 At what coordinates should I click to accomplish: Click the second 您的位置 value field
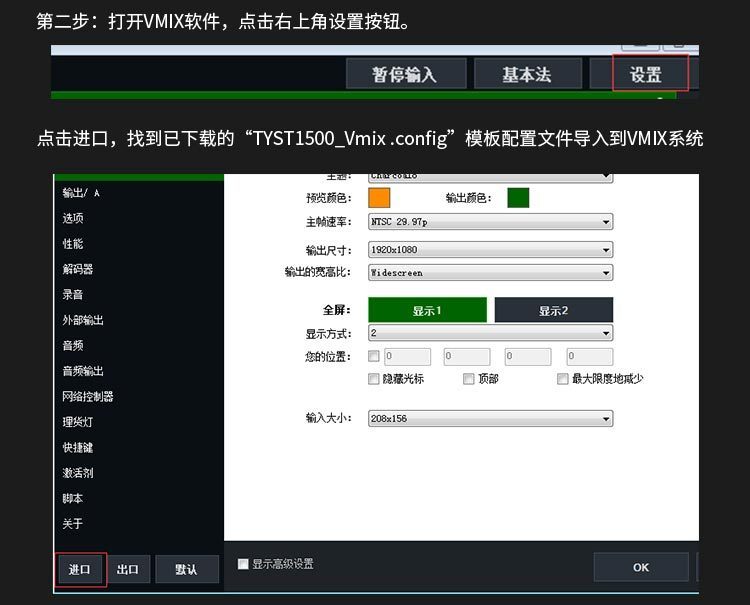(467, 356)
